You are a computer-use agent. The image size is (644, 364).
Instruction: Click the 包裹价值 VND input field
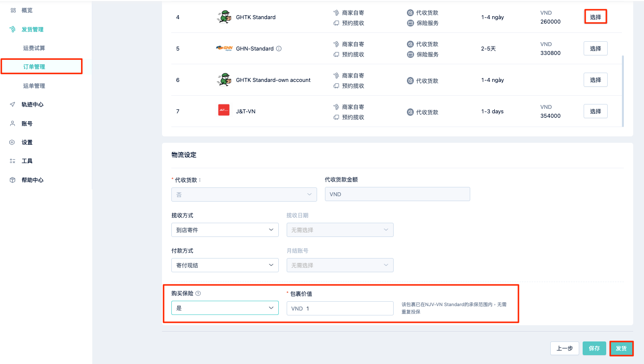(x=340, y=308)
